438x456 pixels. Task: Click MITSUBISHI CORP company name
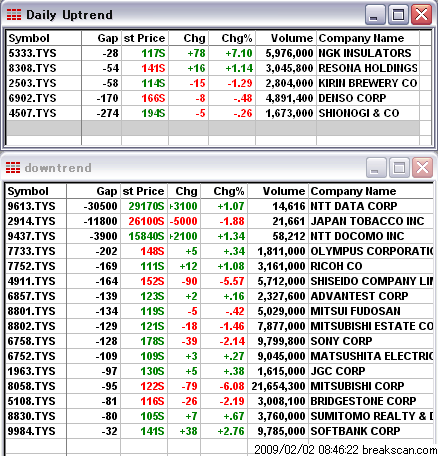point(357,386)
